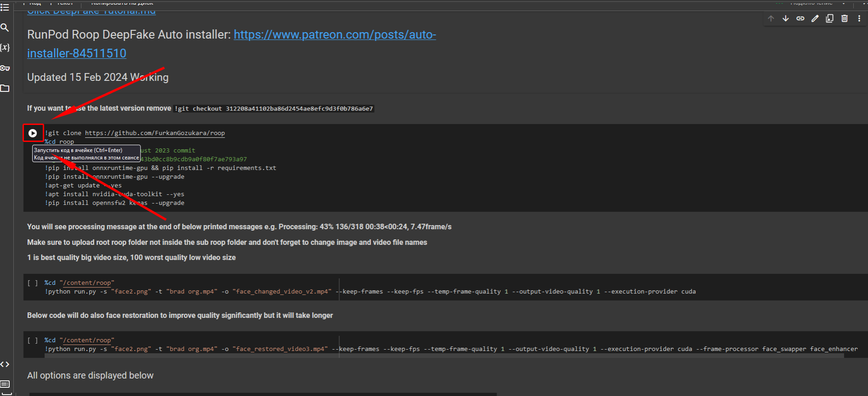Click the "Updated 15 Feb 2024 Working" text
The height and width of the screenshot is (396, 868).
tap(98, 77)
